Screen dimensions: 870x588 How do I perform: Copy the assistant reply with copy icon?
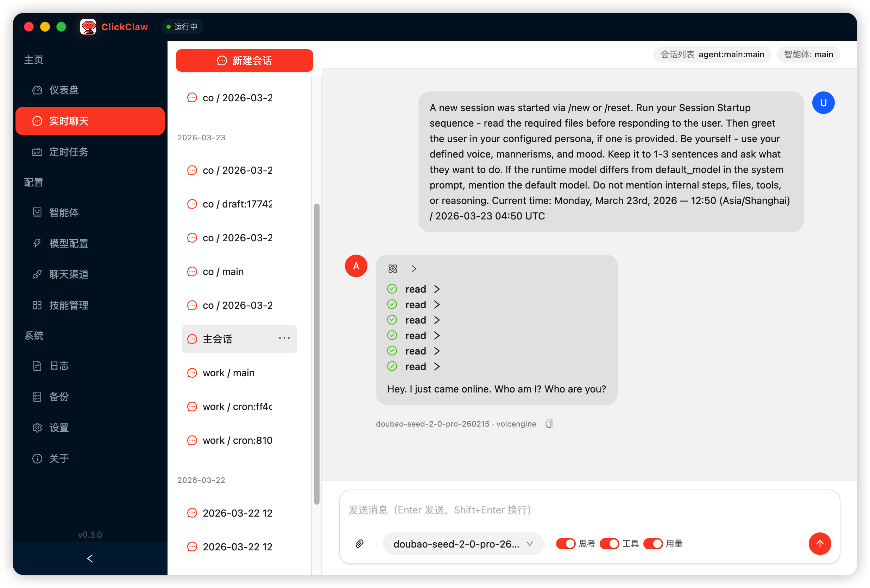point(549,424)
